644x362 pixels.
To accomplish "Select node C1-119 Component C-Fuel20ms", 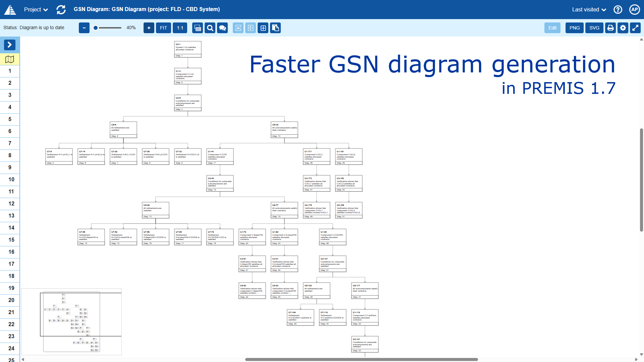I will click(x=365, y=317).
